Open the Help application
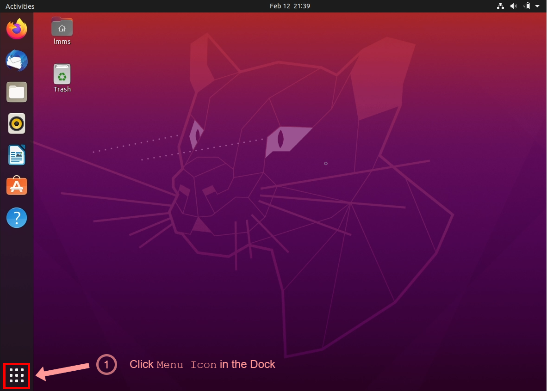547x392 pixels. (x=17, y=217)
